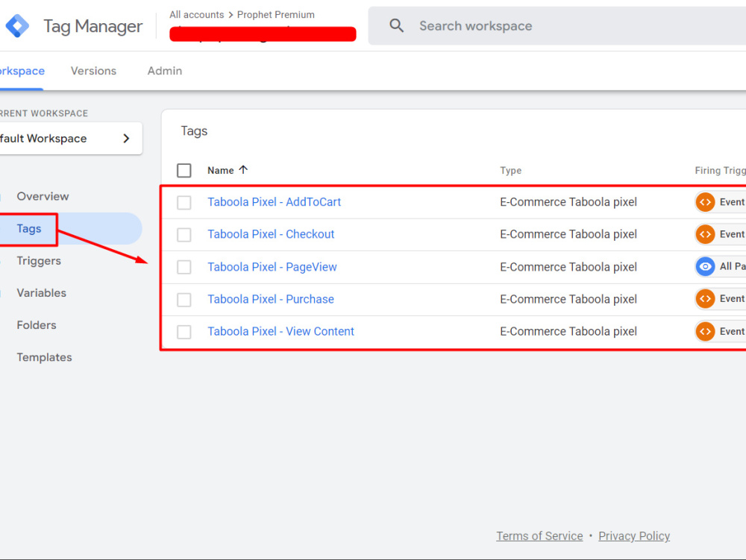This screenshot has width=746, height=560.
Task: Select the Taboola Pixel - PageView checkbox
Action: [184, 267]
